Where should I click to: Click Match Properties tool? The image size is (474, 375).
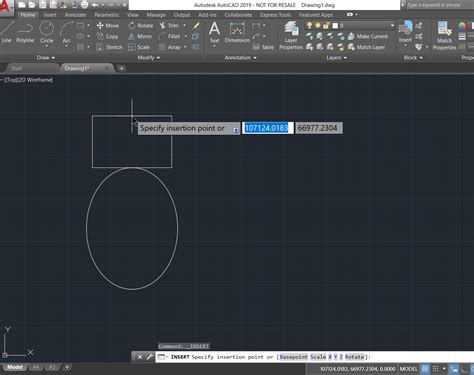click(444, 35)
